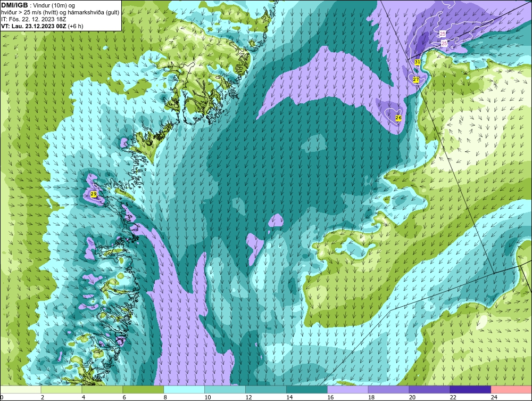Screen dimensions: 532x401
Task: Click the 16–18 m/s lavender legend swatch
Action: coord(348,389)
